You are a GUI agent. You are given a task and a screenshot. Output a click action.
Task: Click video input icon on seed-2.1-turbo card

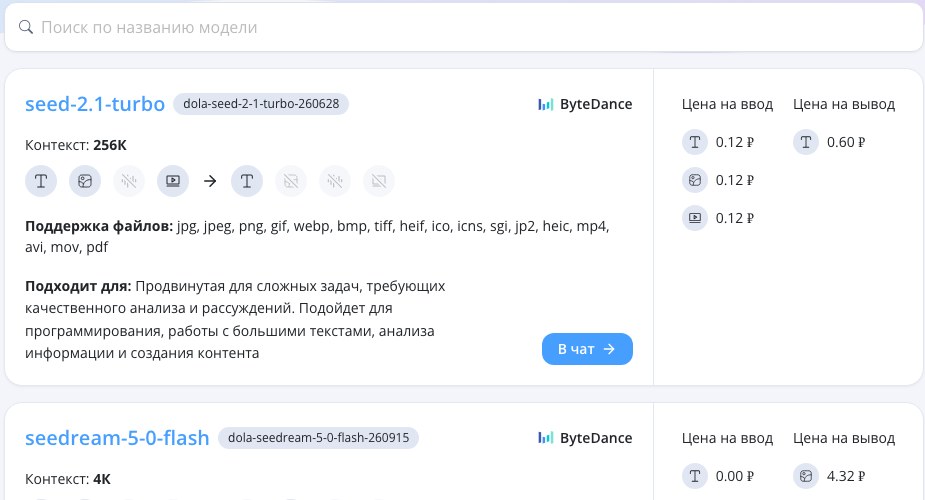click(x=173, y=181)
